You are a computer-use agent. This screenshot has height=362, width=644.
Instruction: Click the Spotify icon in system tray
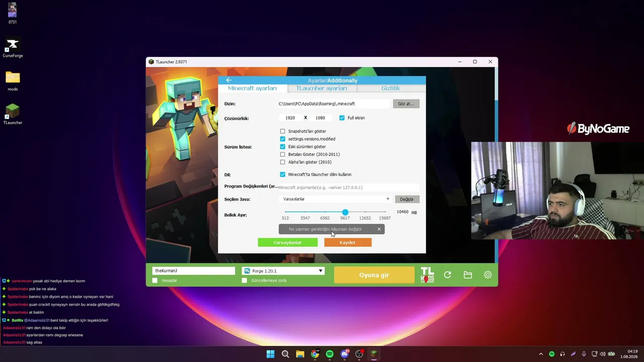click(552, 354)
